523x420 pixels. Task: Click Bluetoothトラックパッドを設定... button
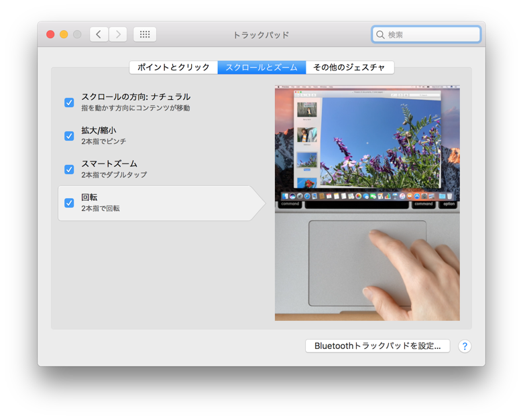(x=377, y=346)
